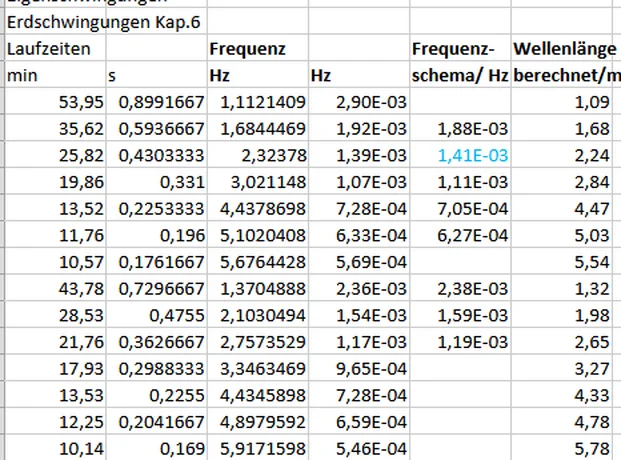Screen dimensions: 621x460
Task: Select the frequency cell 1,1121409
Action: (257, 102)
